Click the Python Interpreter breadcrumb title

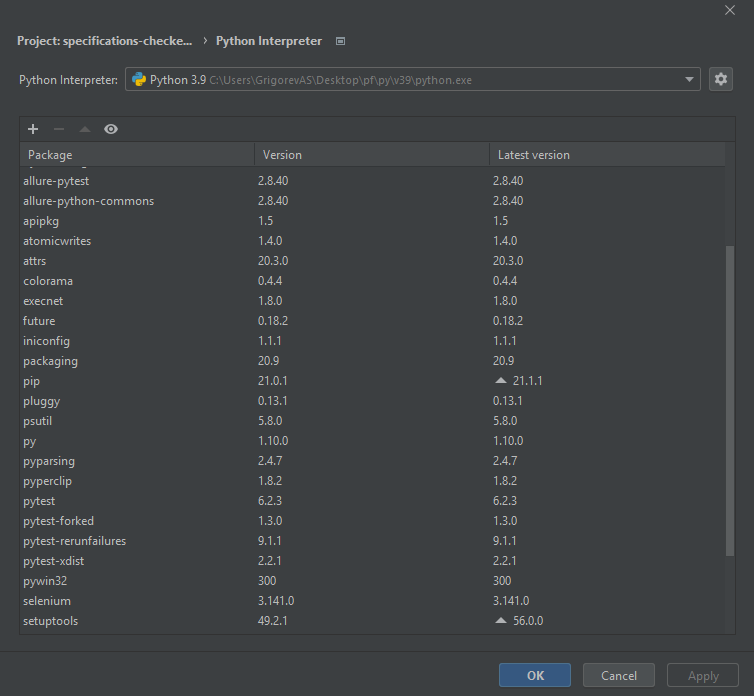tap(269, 41)
